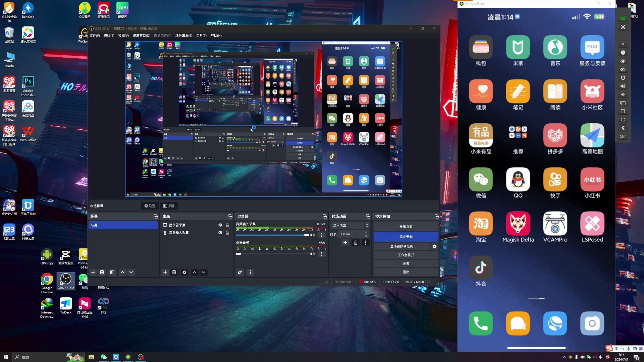Hide the 显示器采集 source with its eye toggle
The width and height of the screenshot is (644, 362).
pos(220,225)
